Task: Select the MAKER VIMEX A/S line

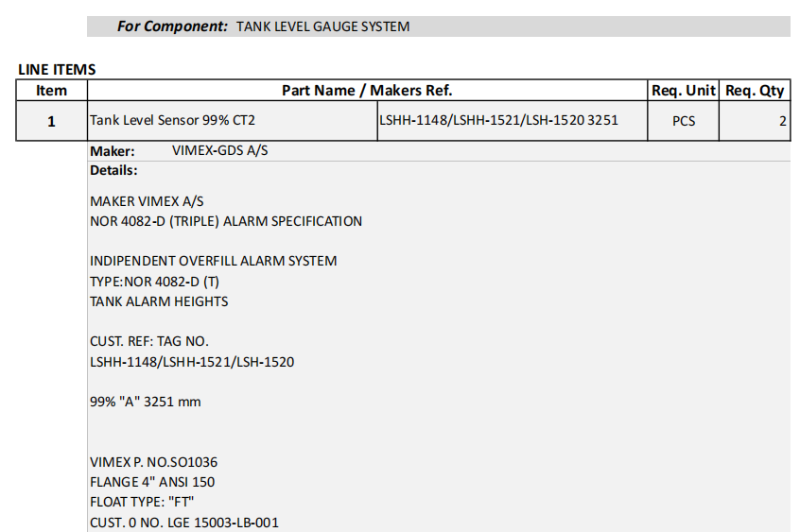Action: (147, 201)
